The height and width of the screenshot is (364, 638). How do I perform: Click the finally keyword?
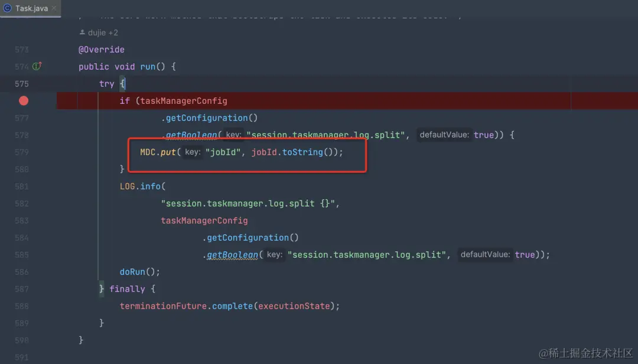click(x=127, y=289)
